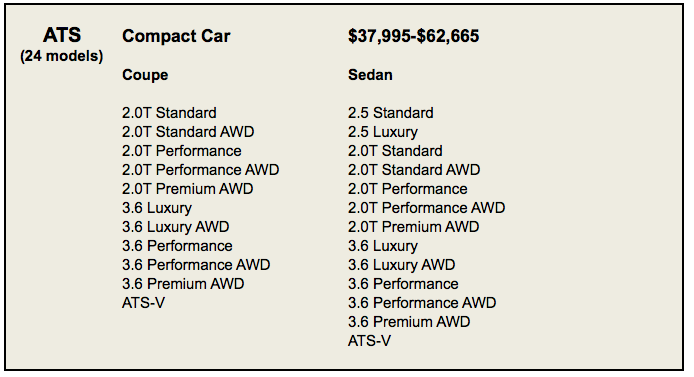Click Sedan 3.6 Premium AWD trim
Image resolution: width=694 pixels, height=377 pixels.
click(x=409, y=322)
